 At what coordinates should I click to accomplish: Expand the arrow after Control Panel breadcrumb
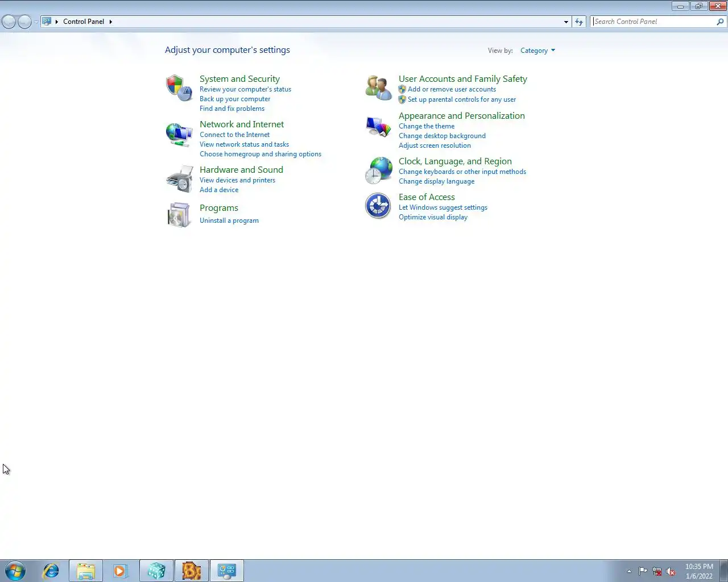[x=110, y=22]
